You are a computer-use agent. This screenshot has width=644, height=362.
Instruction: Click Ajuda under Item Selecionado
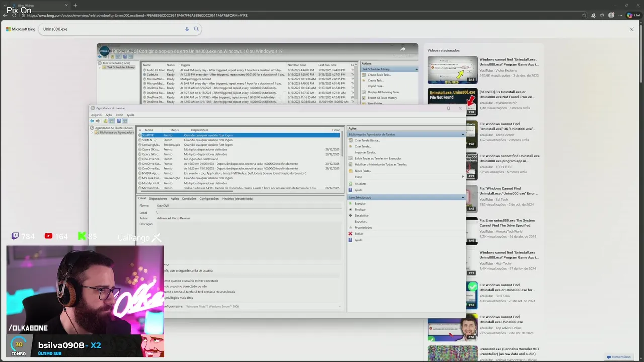pos(358,240)
